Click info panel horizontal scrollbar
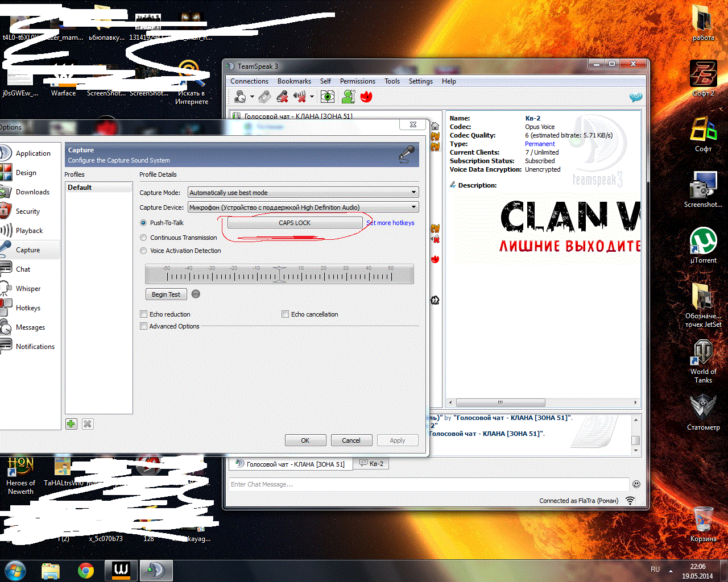Screen dimensions: 728x582 tap(500, 402)
